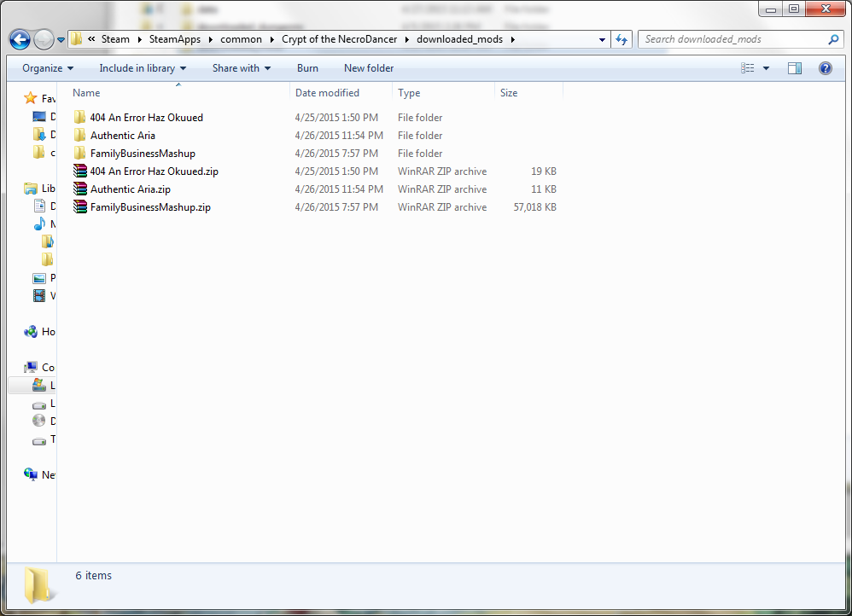Click the address bar folder icon

point(77,39)
